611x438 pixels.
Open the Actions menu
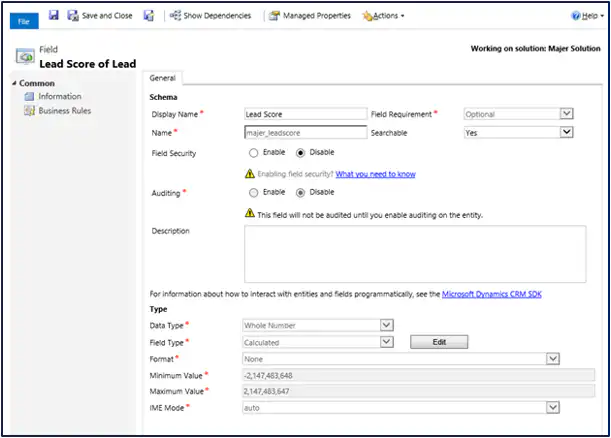(x=383, y=16)
